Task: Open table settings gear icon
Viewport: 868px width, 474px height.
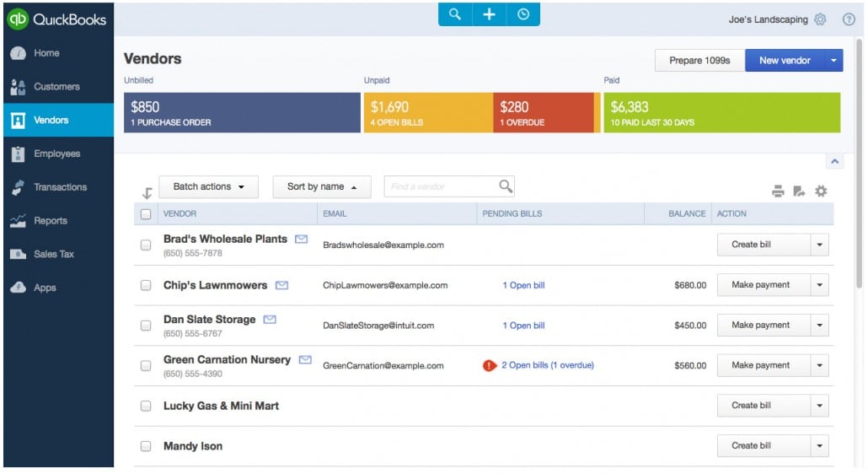Action: tap(821, 191)
